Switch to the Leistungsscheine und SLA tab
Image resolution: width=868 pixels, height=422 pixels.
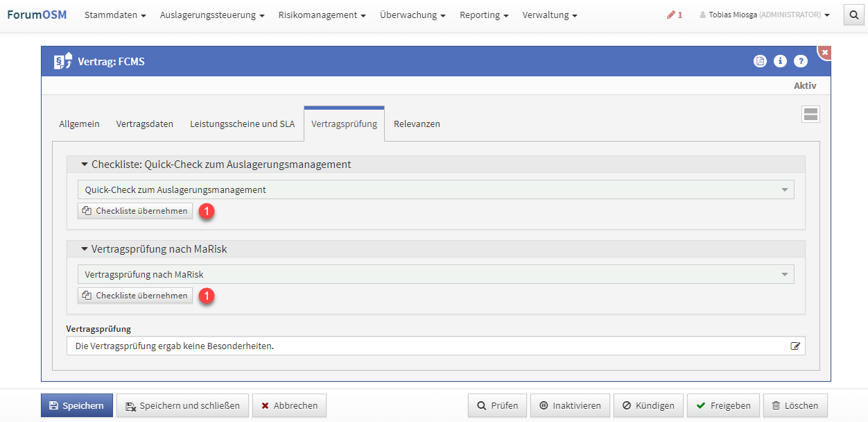[242, 124]
